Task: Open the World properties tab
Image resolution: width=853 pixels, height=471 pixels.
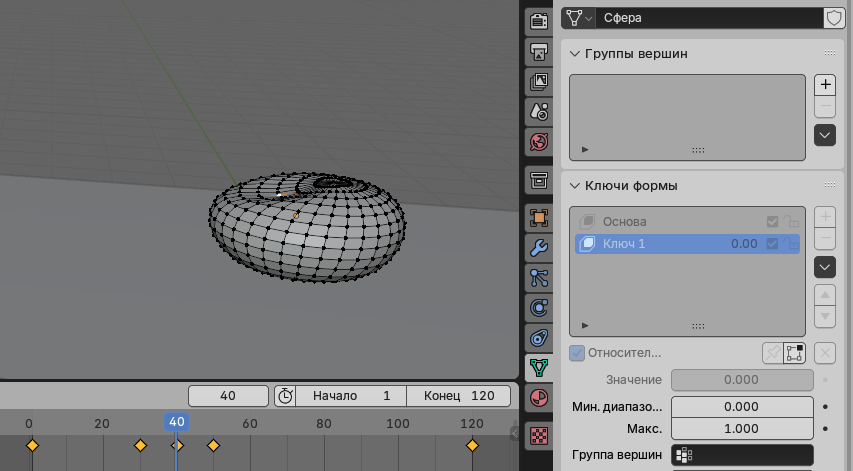Action: pos(539,142)
